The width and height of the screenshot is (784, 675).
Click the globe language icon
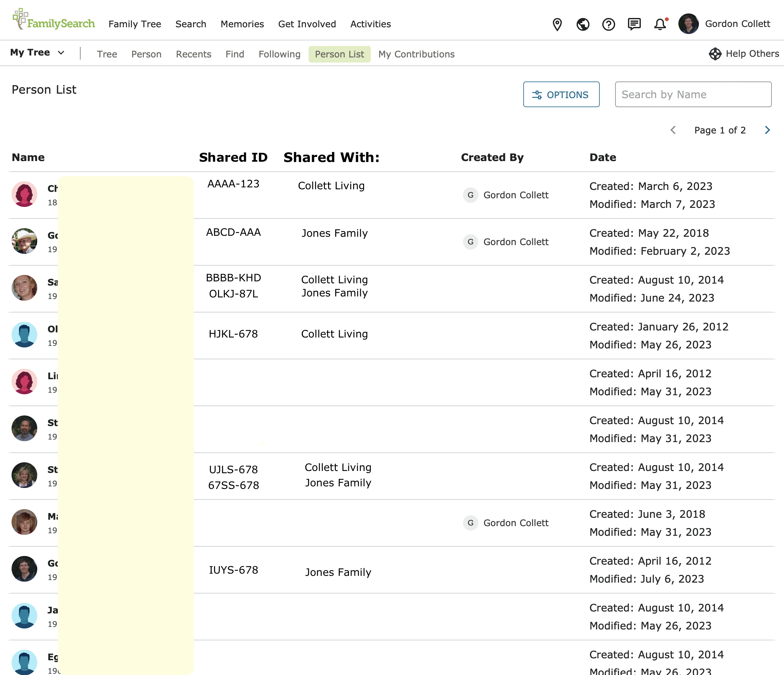583,24
